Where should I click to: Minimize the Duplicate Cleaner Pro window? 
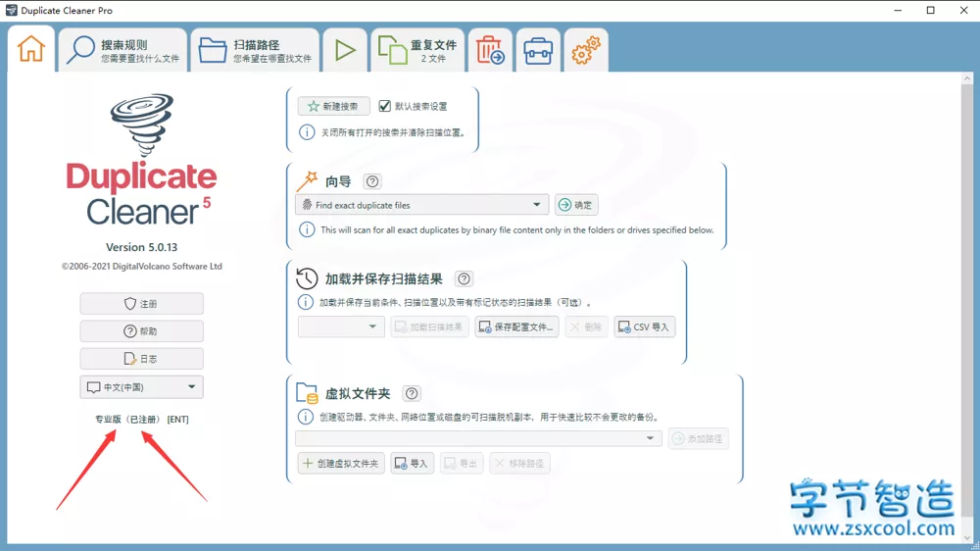coord(898,10)
